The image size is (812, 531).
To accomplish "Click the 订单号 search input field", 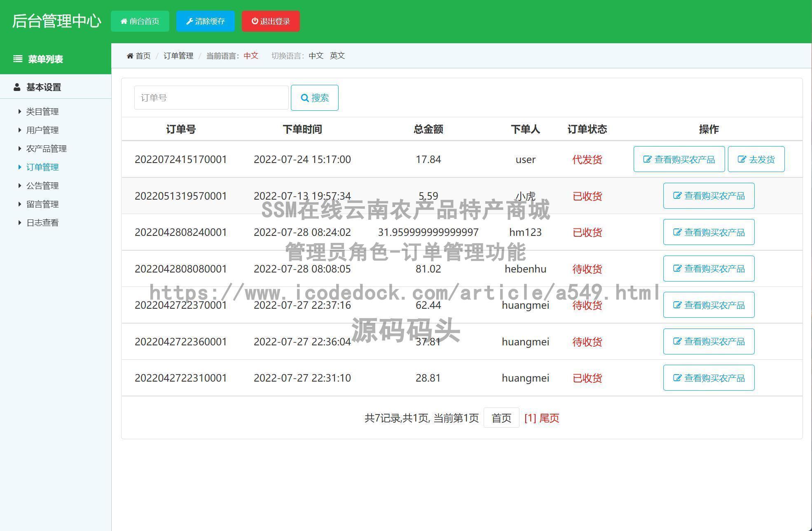I will pos(211,98).
